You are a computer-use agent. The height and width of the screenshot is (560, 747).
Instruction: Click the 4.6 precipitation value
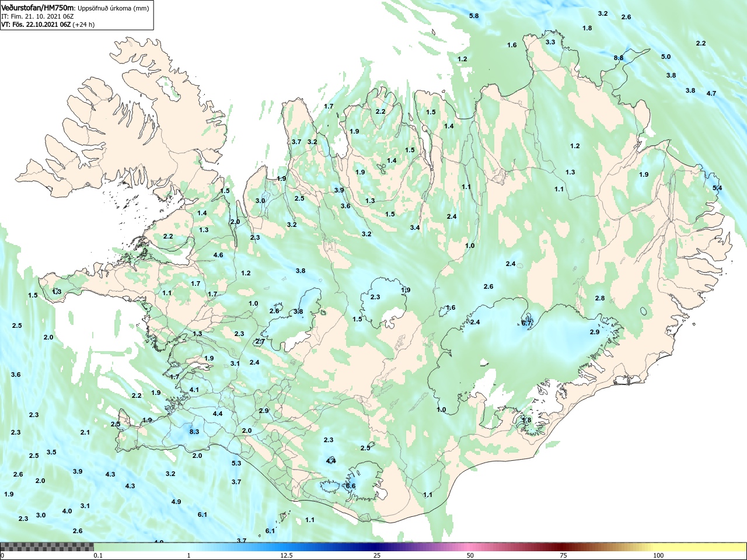tap(218, 255)
